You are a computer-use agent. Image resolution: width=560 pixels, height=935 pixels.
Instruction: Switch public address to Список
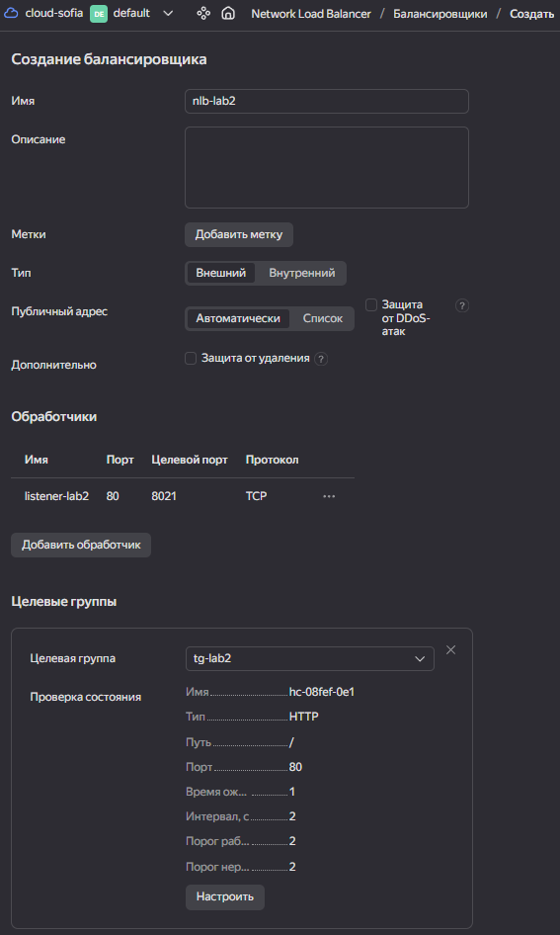pos(322,318)
